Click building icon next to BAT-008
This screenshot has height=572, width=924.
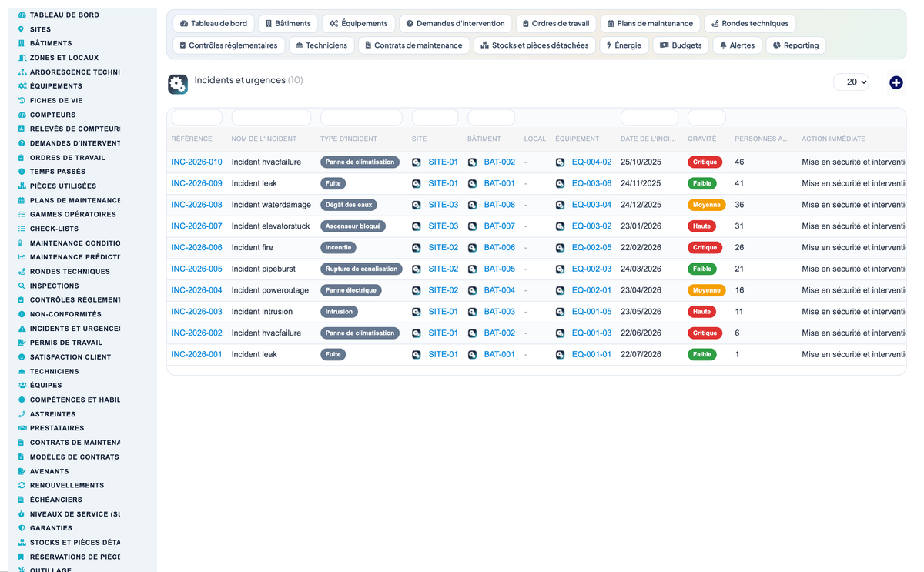coord(472,205)
